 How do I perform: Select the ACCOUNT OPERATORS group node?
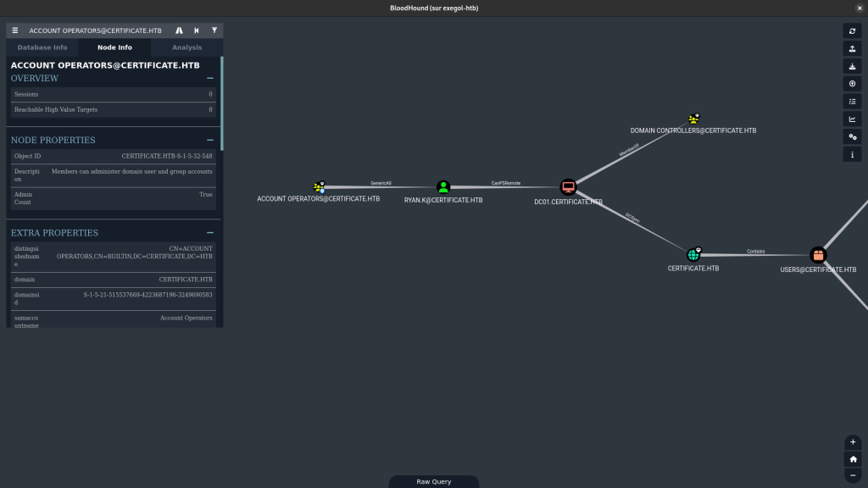click(x=319, y=187)
